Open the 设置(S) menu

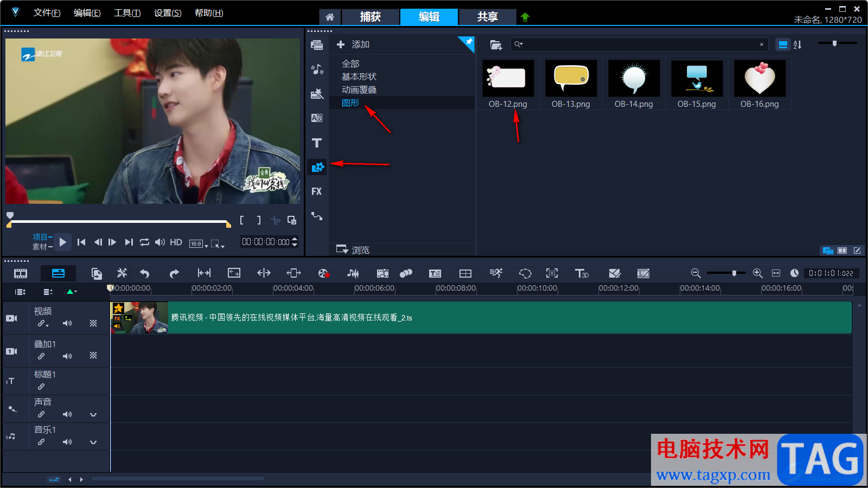click(168, 13)
